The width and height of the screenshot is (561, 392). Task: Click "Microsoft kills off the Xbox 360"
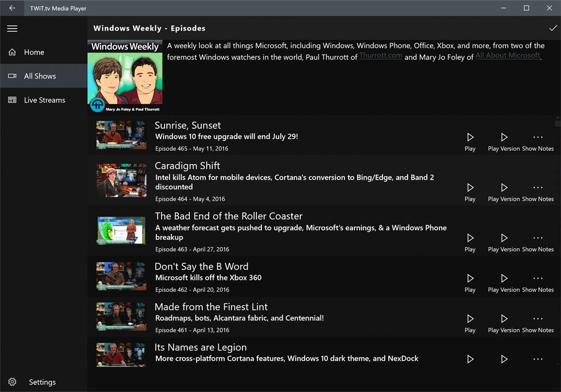coord(208,278)
